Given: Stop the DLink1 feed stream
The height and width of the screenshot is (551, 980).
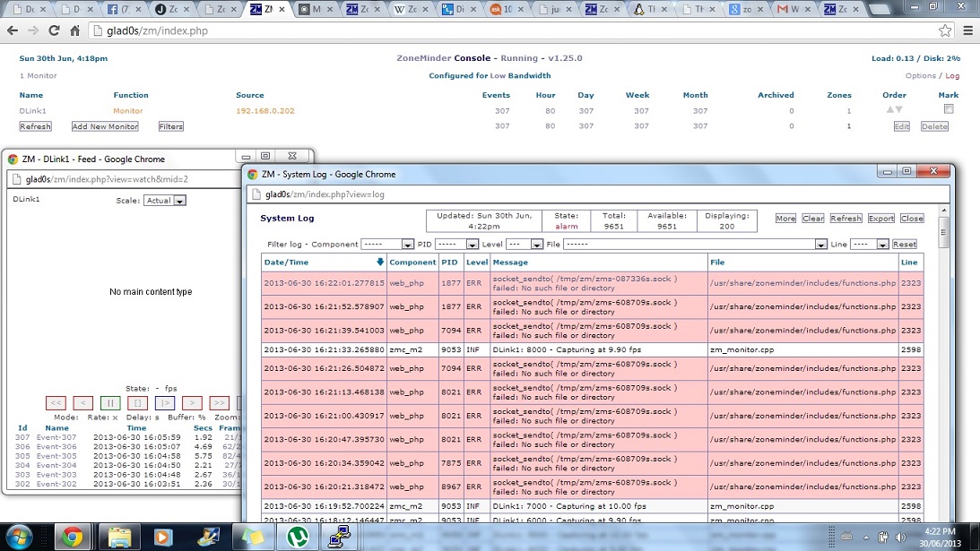Looking at the screenshot, I should pyautogui.click(x=137, y=403).
